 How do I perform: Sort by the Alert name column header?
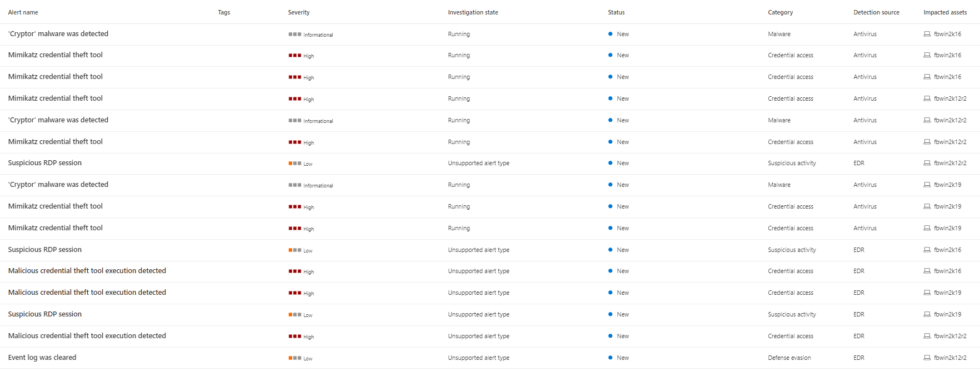(23, 12)
